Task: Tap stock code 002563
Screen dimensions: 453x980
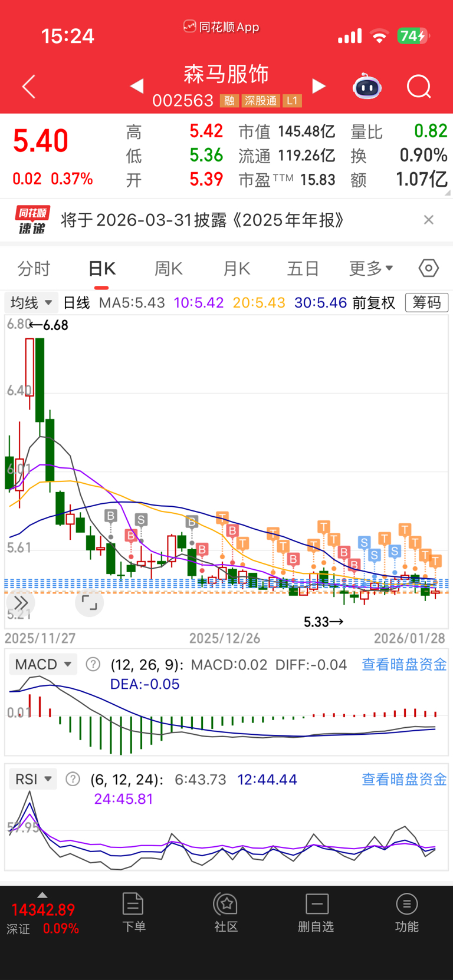Action: 183,101
